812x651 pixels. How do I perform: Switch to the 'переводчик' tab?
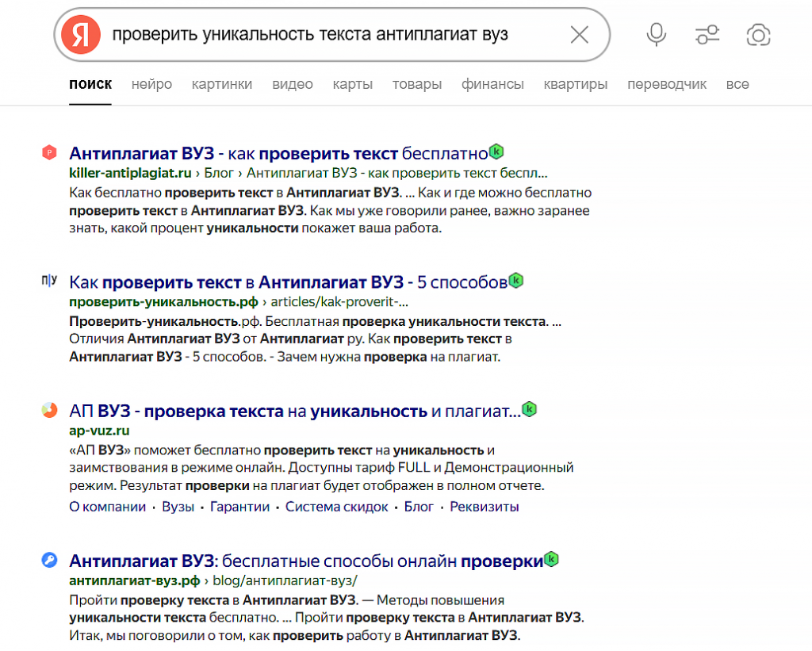click(x=666, y=84)
